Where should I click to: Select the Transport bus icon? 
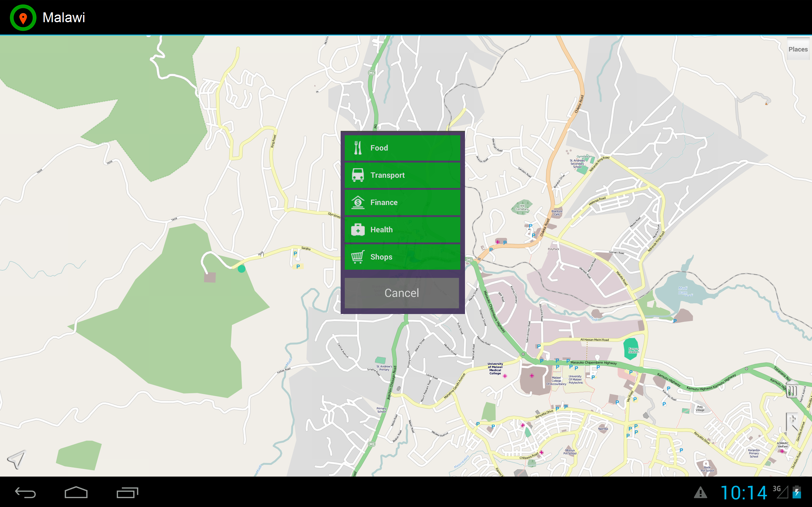tap(358, 175)
